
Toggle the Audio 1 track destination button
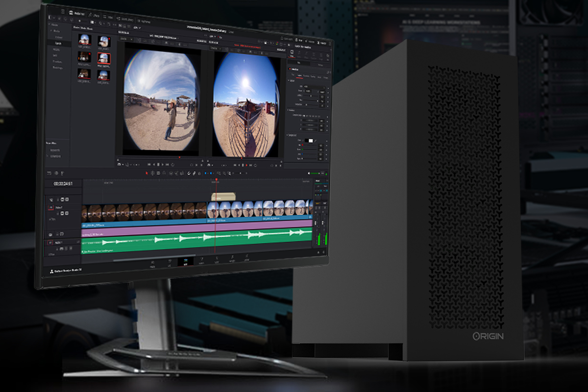tap(50, 243)
